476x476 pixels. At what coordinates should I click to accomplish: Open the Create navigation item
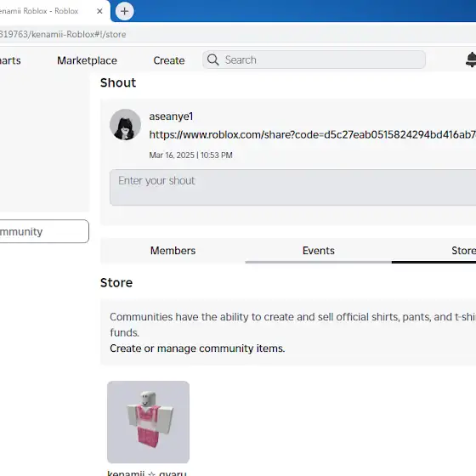pyautogui.click(x=169, y=60)
